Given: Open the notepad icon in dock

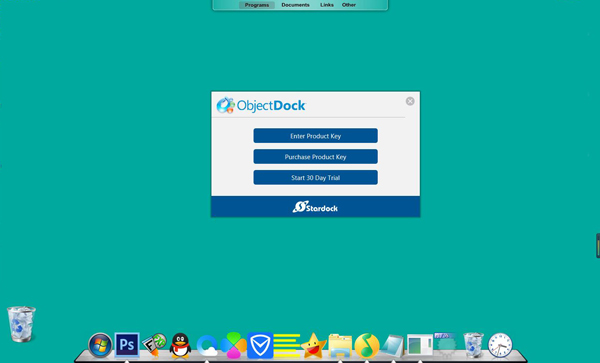Looking at the screenshot, I should tap(393, 346).
